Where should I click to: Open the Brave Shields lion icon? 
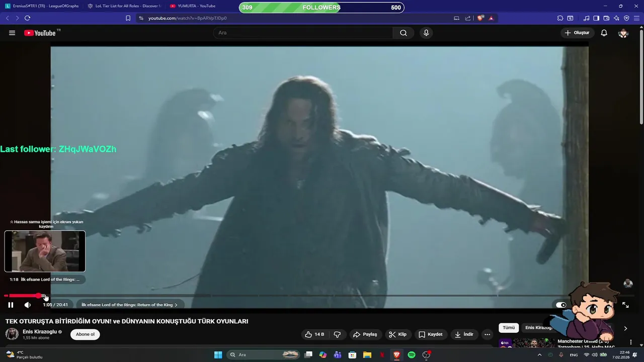[480, 18]
